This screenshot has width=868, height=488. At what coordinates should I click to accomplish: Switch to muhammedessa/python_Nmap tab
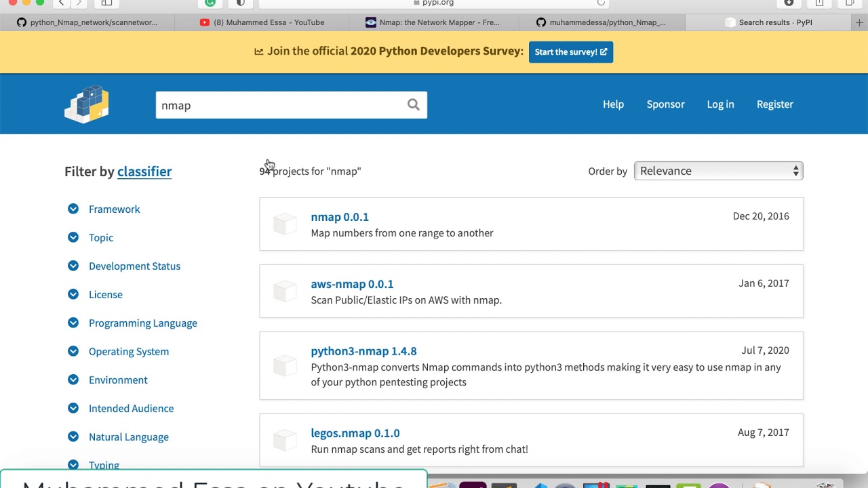point(601,22)
